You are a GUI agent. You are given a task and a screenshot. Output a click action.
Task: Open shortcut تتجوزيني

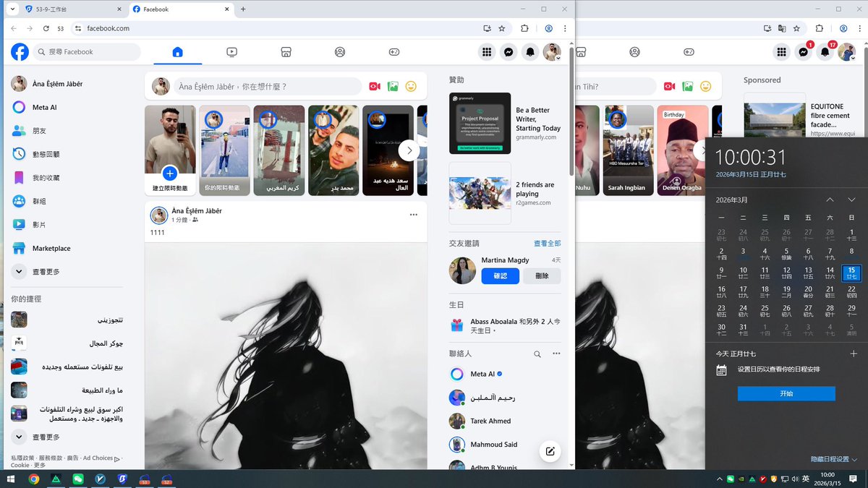(67, 320)
